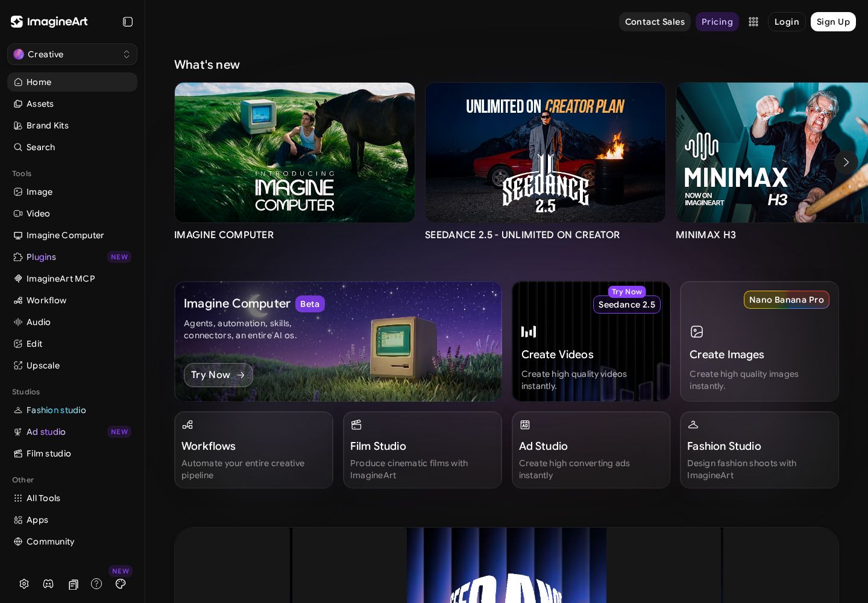The height and width of the screenshot is (603, 868).
Task: Open Film studio in sidebar
Action: point(72,453)
